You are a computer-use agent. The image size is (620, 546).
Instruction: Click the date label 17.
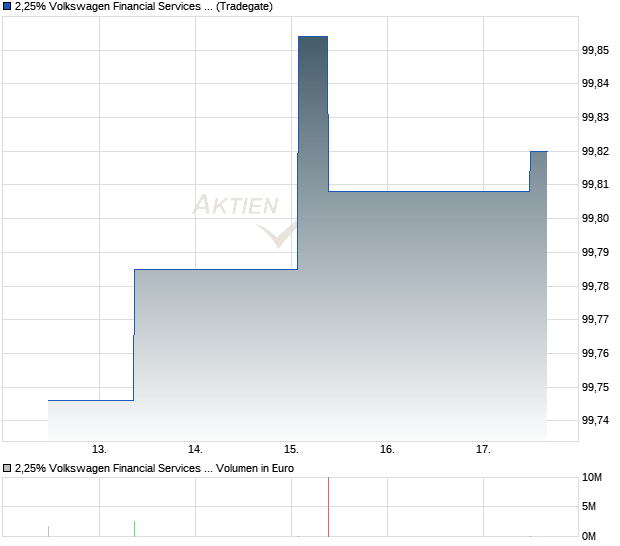click(x=483, y=450)
